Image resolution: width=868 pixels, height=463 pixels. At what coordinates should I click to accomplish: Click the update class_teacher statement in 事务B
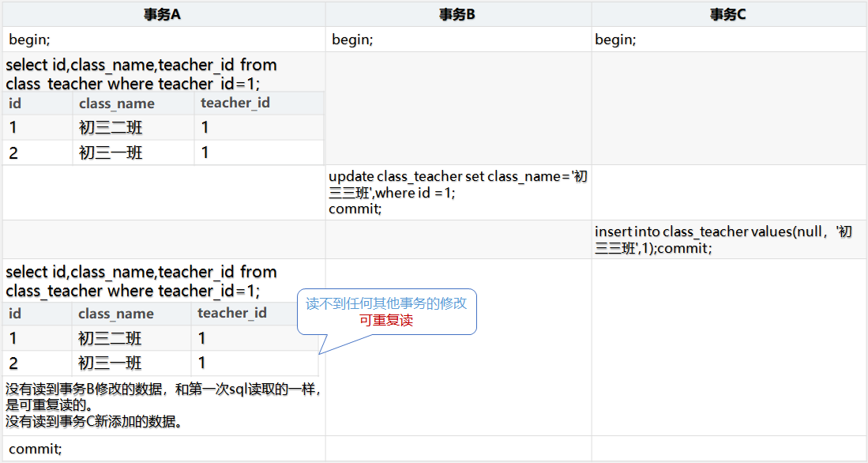457,192
